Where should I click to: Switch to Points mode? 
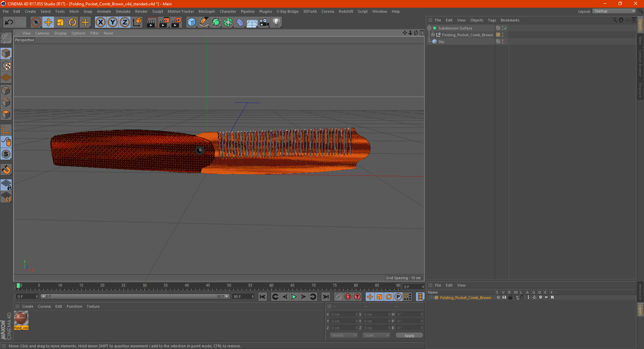pos(6,90)
